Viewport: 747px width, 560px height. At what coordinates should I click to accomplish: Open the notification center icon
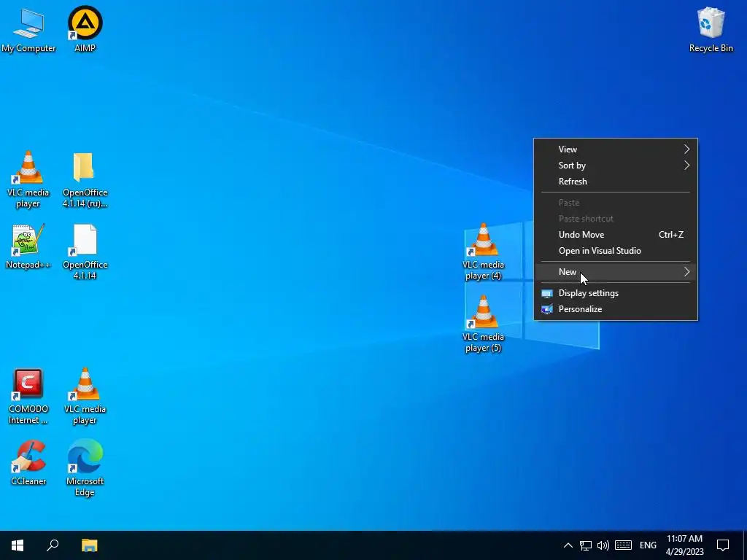[723, 545]
